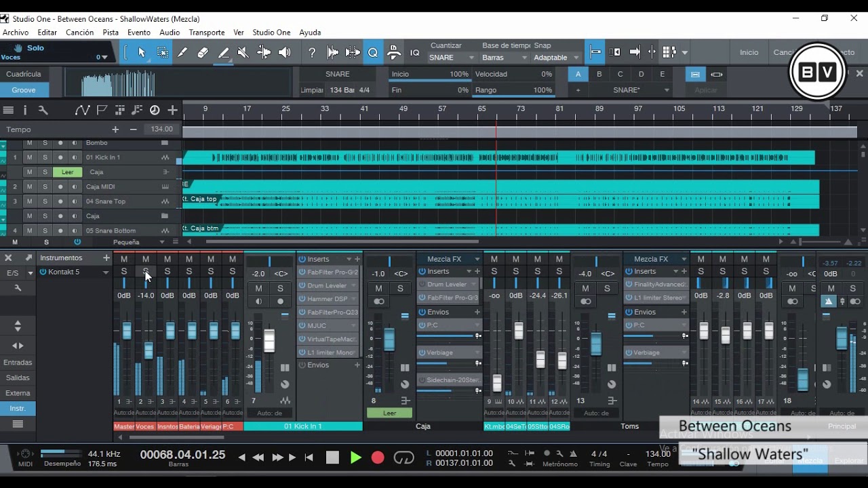Open the Canción menu
The height and width of the screenshot is (488, 868).
(80, 33)
